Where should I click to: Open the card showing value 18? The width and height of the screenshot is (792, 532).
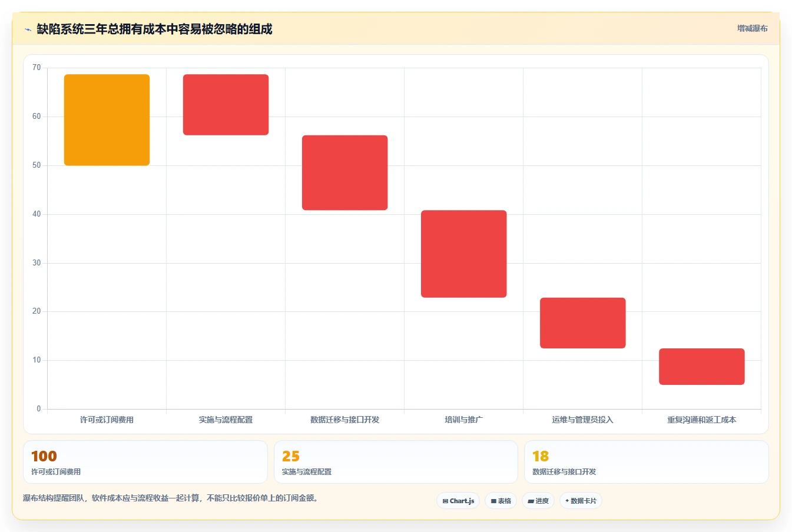[647, 462]
